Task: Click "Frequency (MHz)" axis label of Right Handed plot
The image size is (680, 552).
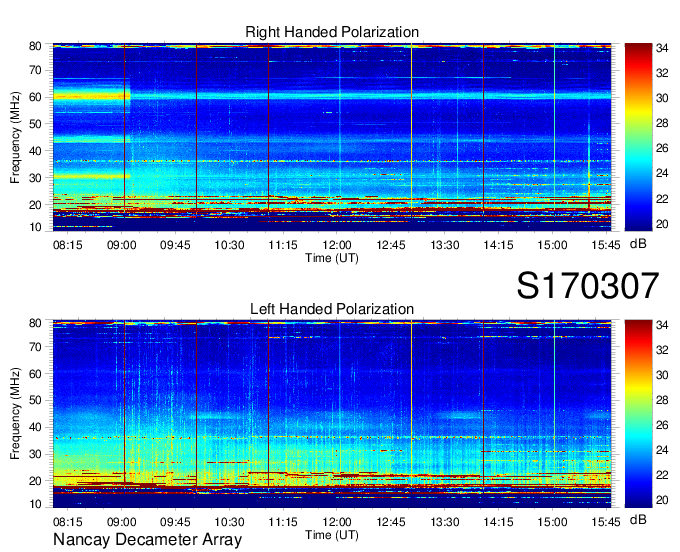Action: pyautogui.click(x=15, y=137)
